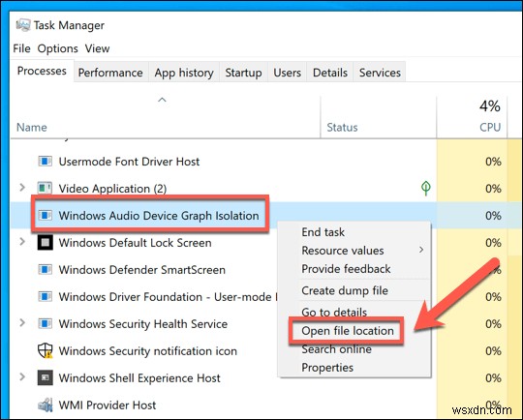This screenshot has height=420, width=523.
Task: Select the Video Application (2) row
Action: click(266, 189)
